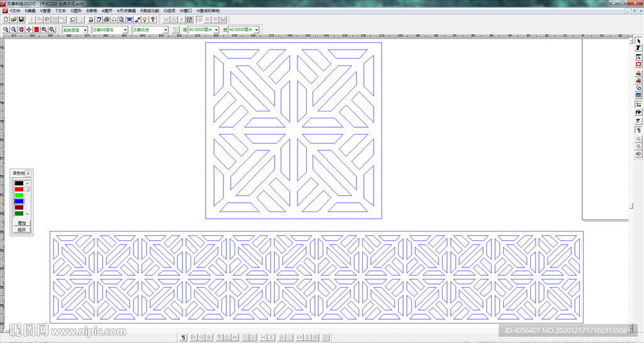Select the bright green color swatch
Image resolution: width=644 pixels, height=343 pixels.
point(19,196)
